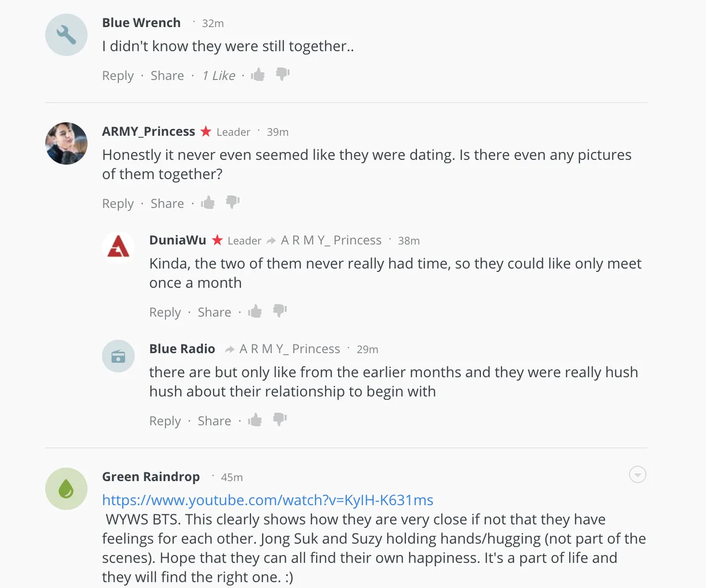Like Blue Wrench's comment with thumbs up

click(258, 74)
